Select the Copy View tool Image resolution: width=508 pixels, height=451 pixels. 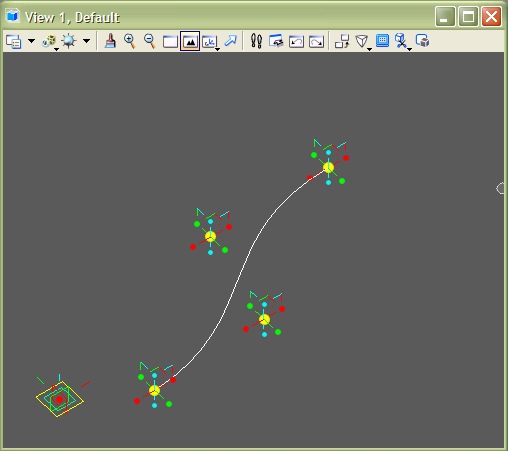342,41
